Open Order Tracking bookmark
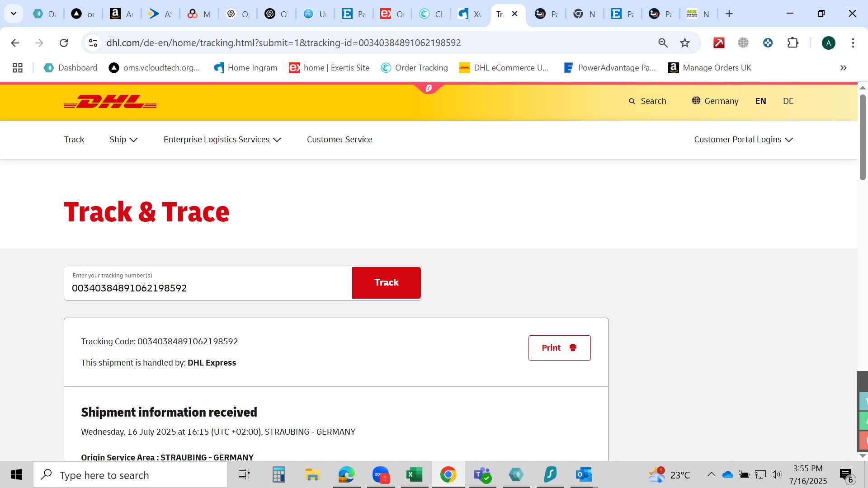 [x=415, y=68]
